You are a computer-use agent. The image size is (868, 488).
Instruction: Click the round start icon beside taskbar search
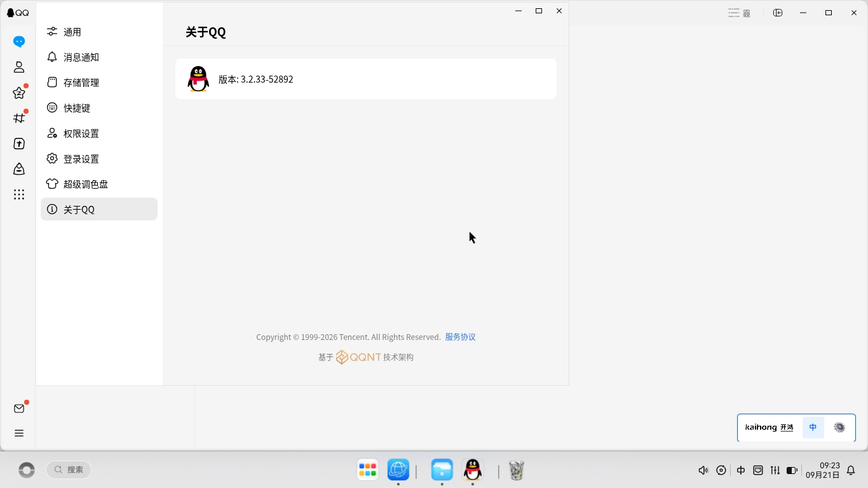pos(27,470)
